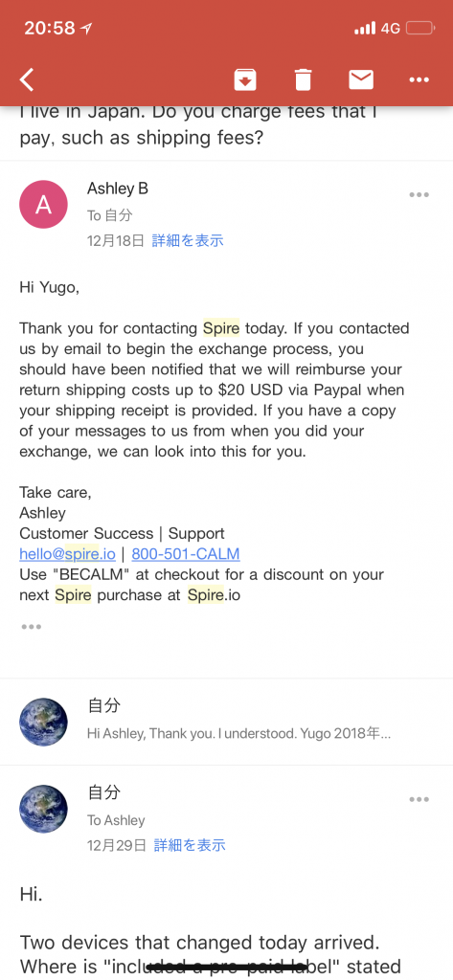Mark conversation as unread via envelope icon
453x980 pixels.
pos(361,79)
